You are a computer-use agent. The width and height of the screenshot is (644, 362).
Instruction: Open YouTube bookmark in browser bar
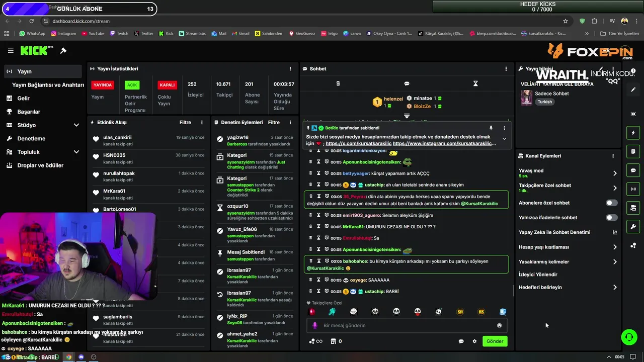[x=92, y=34]
